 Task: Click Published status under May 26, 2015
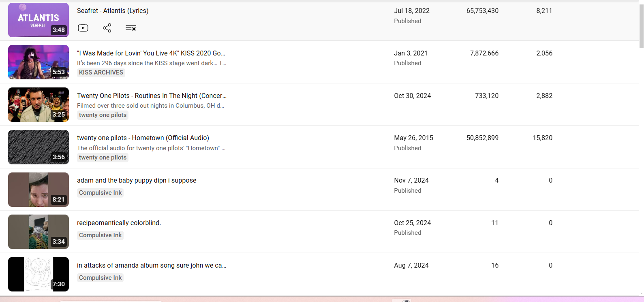click(407, 148)
